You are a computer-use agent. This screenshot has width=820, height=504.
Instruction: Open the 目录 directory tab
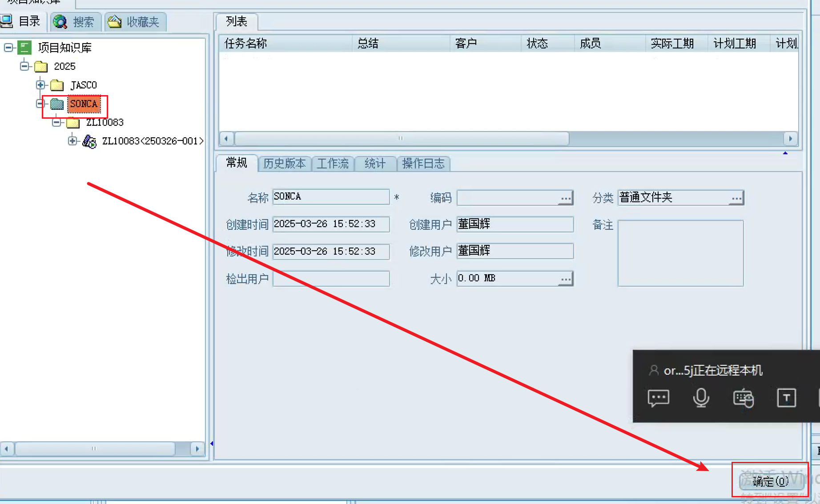(21, 21)
